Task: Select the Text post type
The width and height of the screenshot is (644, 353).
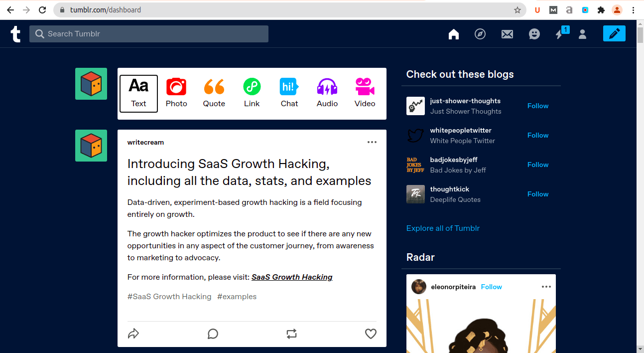Action: (x=138, y=93)
